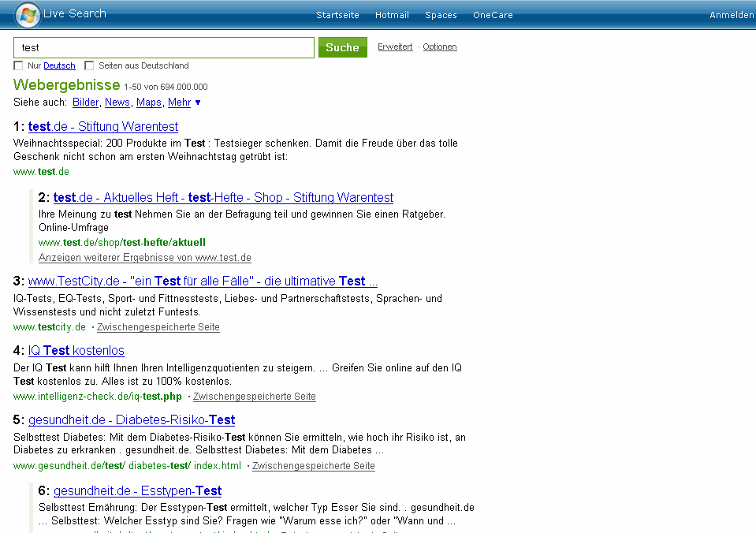
Task: Click the arrow next to Mehr
Action: coord(198,102)
